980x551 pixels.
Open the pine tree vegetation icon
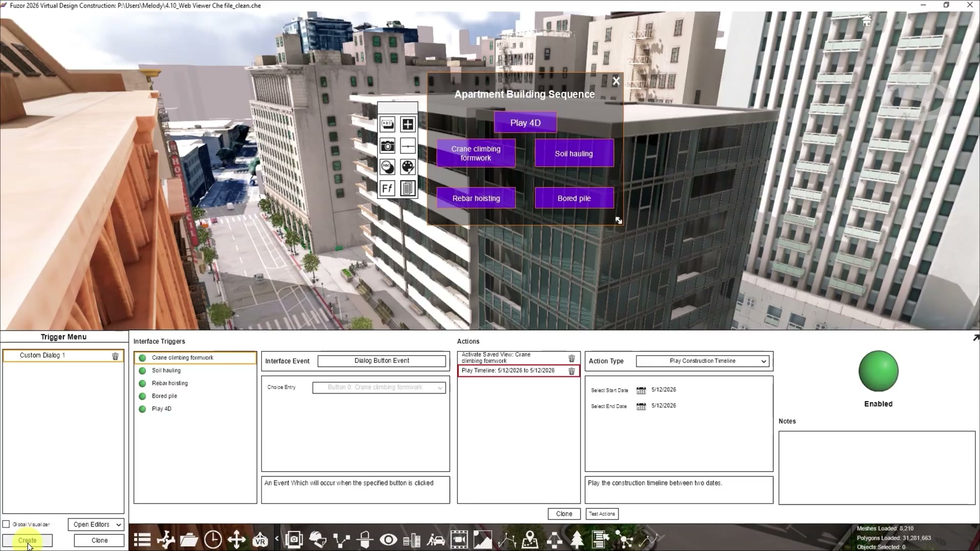(x=577, y=539)
